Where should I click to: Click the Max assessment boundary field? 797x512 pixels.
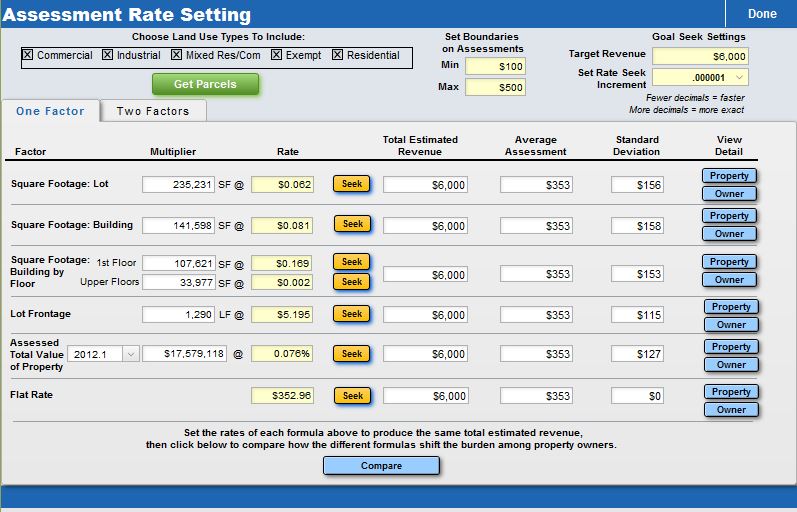click(x=495, y=87)
